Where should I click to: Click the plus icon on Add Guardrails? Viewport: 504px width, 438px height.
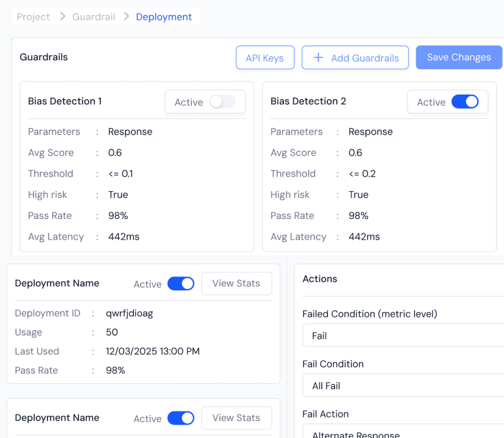click(318, 57)
